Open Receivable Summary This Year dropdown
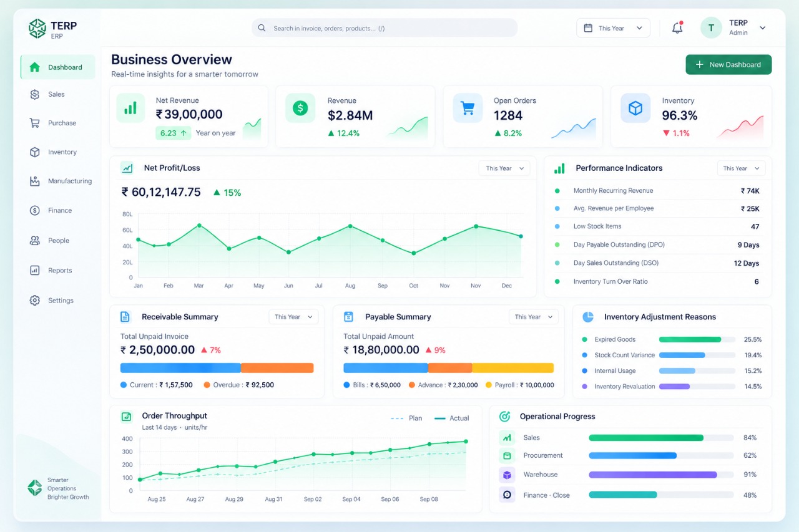The height and width of the screenshot is (532, 799). pyautogui.click(x=293, y=317)
